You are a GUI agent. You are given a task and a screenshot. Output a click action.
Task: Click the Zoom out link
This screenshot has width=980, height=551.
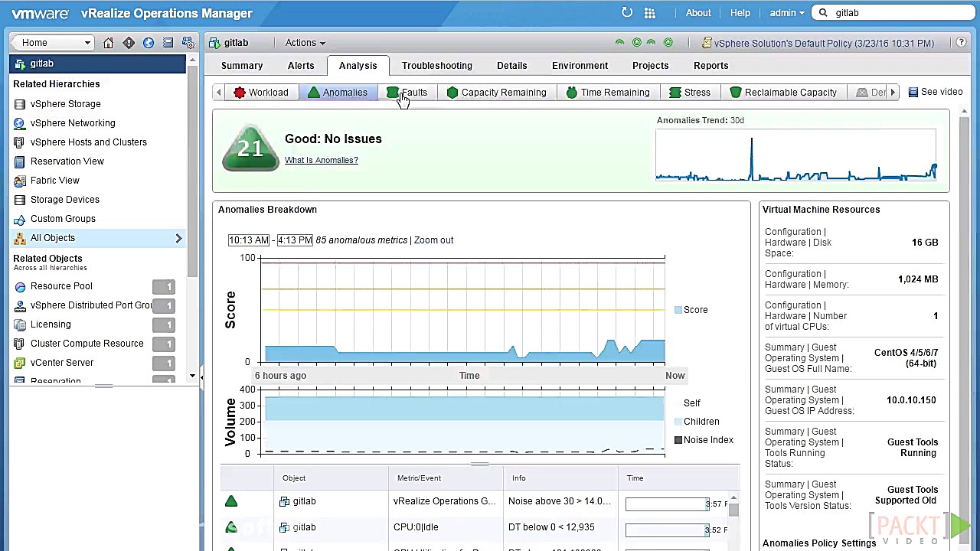point(434,240)
